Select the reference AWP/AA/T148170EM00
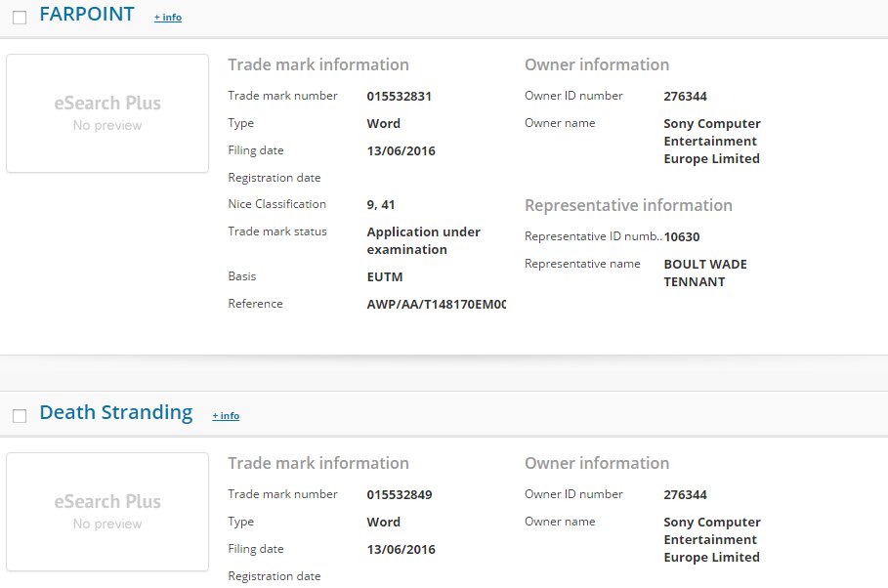The width and height of the screenshot is (888, 588). 436,304
